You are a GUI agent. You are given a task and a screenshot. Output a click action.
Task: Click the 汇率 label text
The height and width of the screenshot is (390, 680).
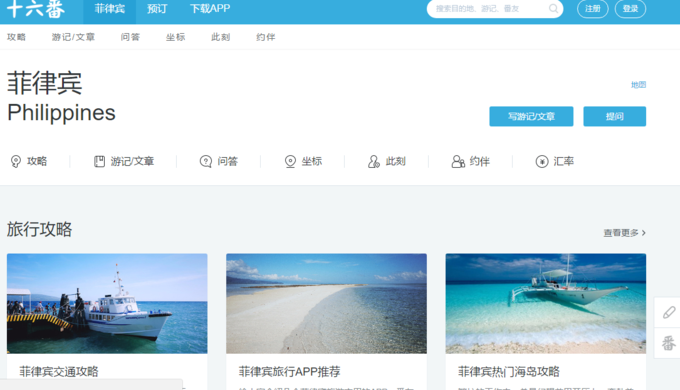pyautogui.click(x=564, y=161)
